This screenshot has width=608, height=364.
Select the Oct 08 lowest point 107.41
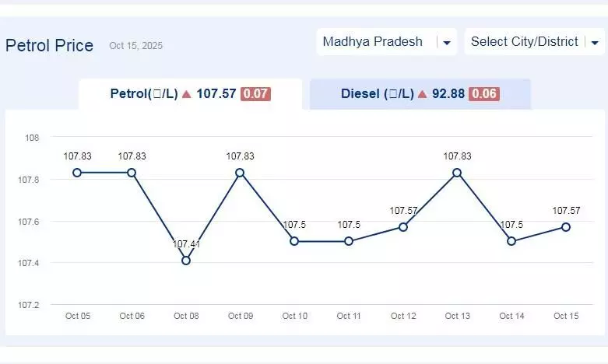186,261
